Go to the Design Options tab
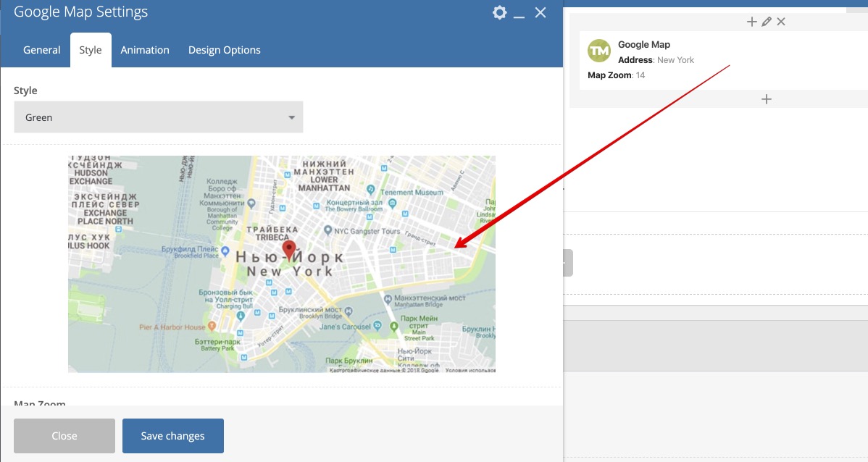The image size is (868, 462). (x=224, y=50)
